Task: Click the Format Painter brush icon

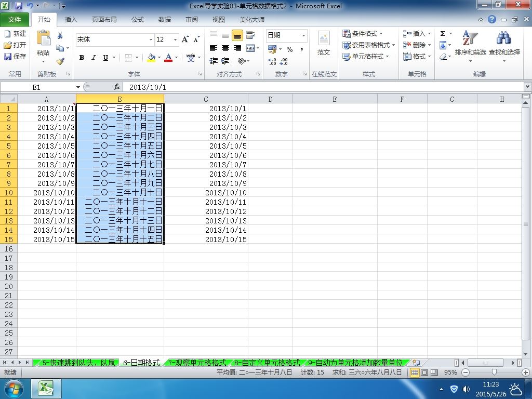Action: [x=60, y=61]
